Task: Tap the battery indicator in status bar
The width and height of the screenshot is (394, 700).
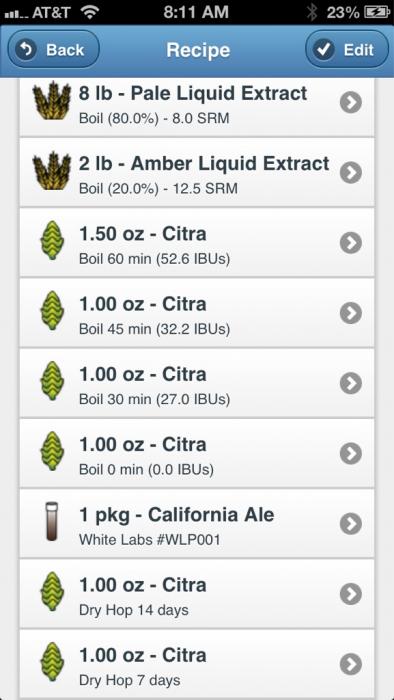Action: pyautogui.click(x=377, y=12)
